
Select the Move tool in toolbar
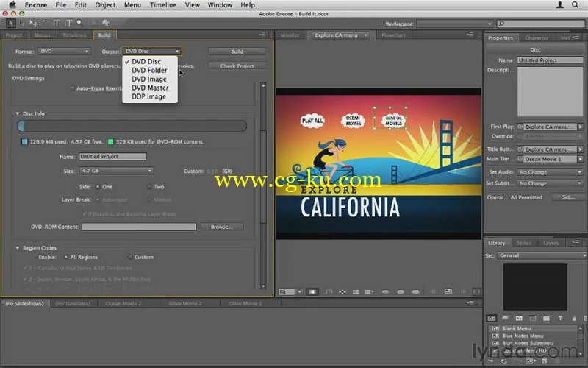pyautogui.click(x=34, y=24)
